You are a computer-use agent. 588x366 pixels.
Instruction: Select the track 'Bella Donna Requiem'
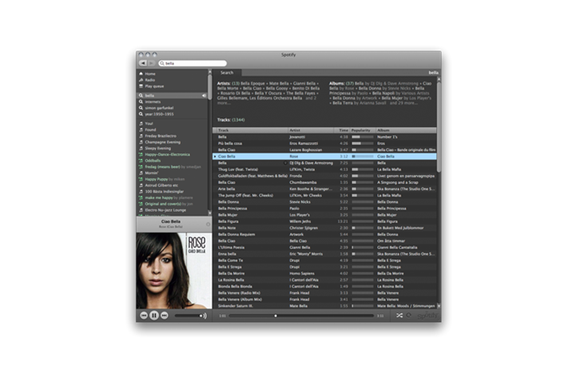pyautogui.click(x=236, y=234)
